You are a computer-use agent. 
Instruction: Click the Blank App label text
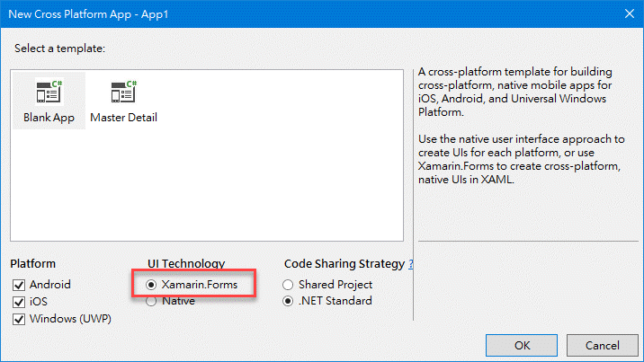(49, 118)
